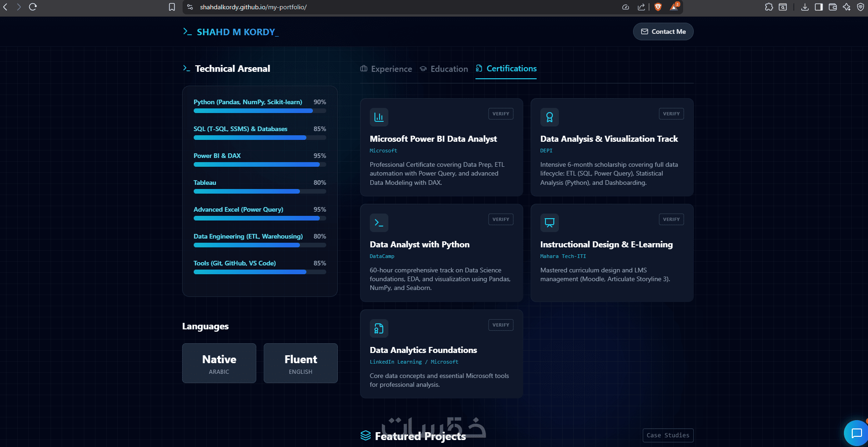
Task: Click the layers icon beside Featured Projects
Action: tap(366, 435)
